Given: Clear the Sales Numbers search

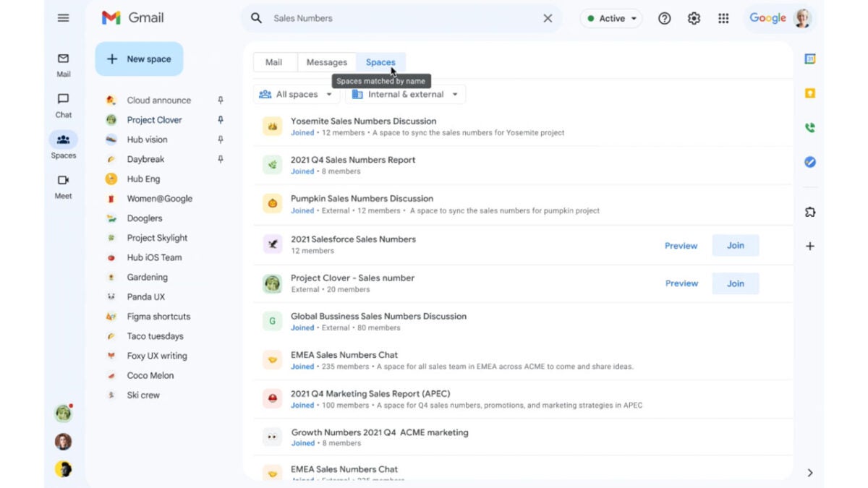Looking at the screenshot, I should click(548, 18).
